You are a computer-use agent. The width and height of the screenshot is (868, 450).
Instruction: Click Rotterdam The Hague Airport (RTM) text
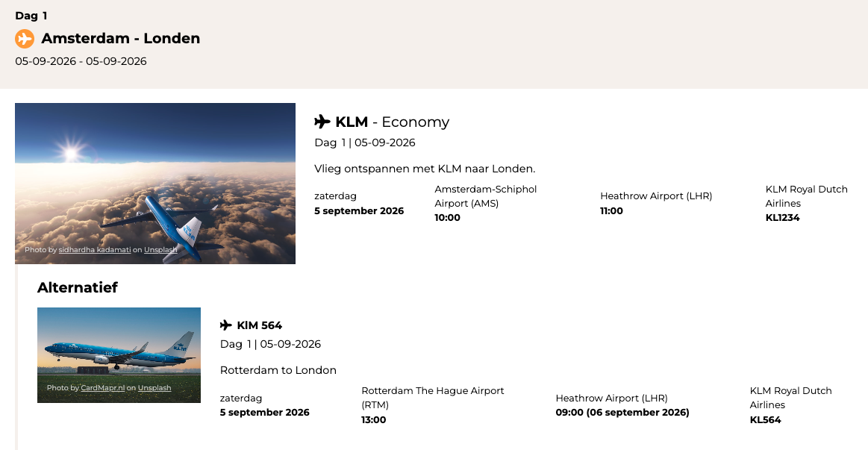[x=433, y=398]
